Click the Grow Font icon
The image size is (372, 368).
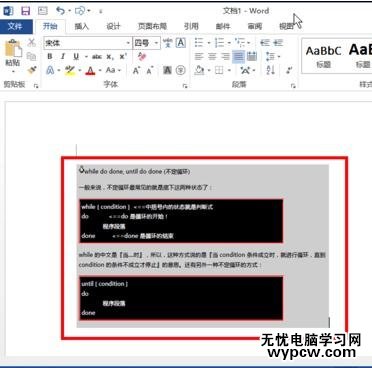136,70
